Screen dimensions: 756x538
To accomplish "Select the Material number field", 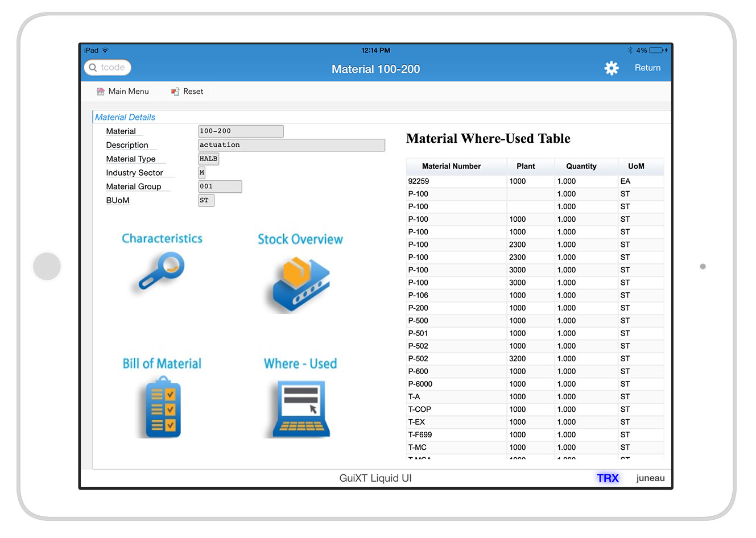I will (x=241, y=131).
